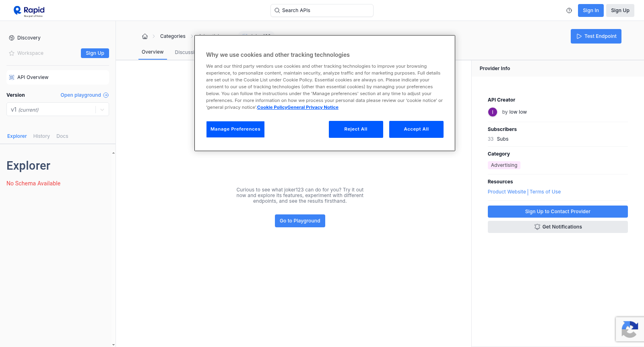
Task: Click the sidebar Sign Up button
Action: (95, 53)
